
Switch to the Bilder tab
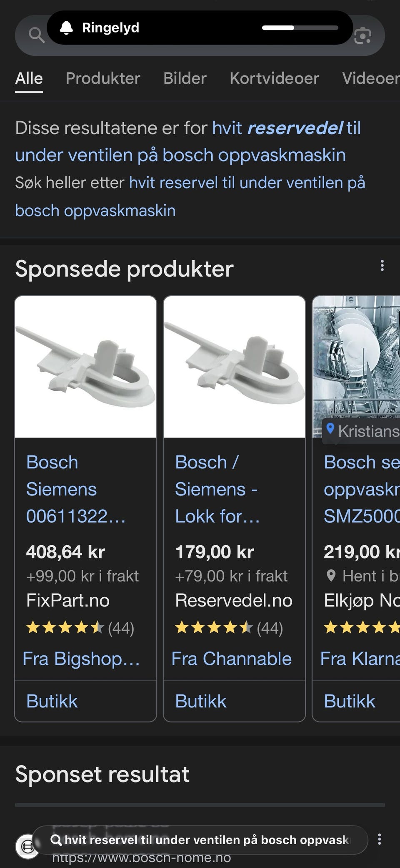[185, 78]
